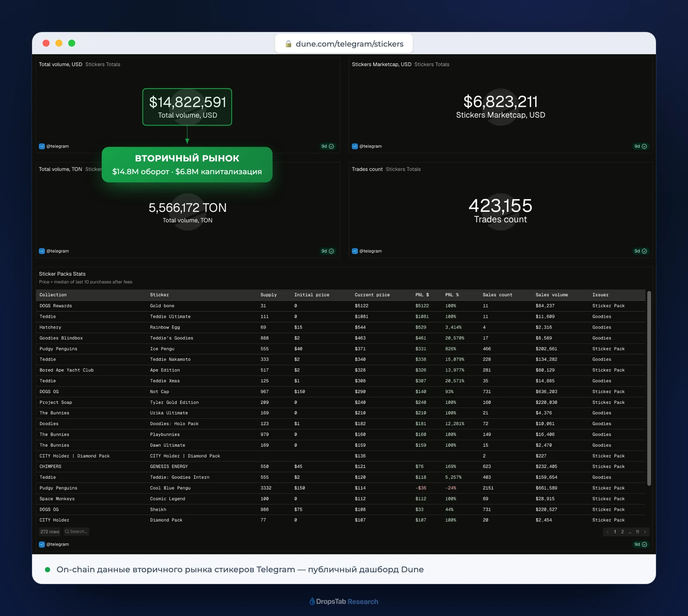The width and height of the screenshot is (688, 616).
Task: Sort table by PNL % header
Action: coord(452,295)
